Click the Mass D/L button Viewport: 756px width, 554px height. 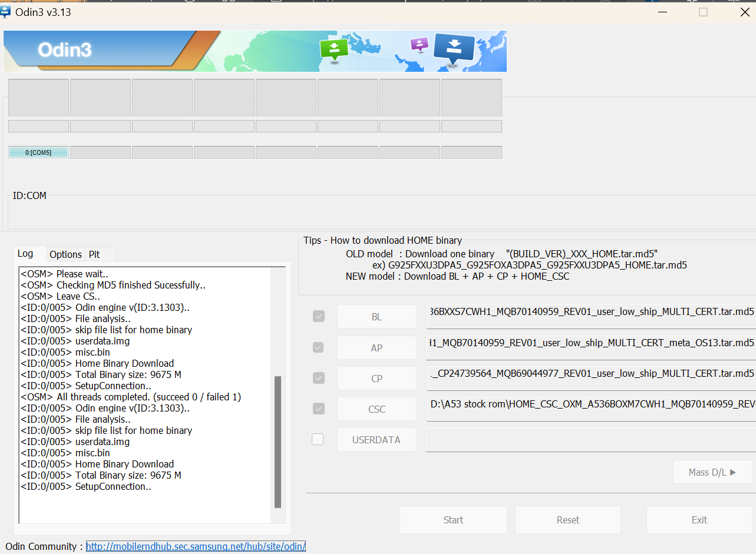pos(712,472)
